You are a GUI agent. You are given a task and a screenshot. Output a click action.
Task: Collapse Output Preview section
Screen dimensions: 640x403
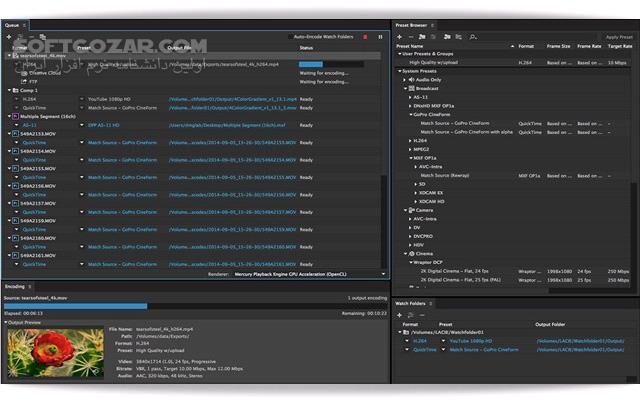[x=6, y=323]
